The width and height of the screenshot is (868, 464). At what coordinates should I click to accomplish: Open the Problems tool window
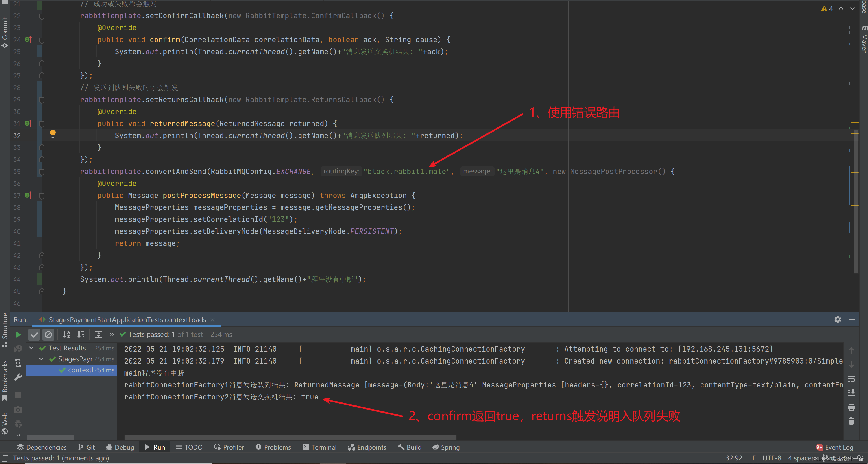point(273,447)
